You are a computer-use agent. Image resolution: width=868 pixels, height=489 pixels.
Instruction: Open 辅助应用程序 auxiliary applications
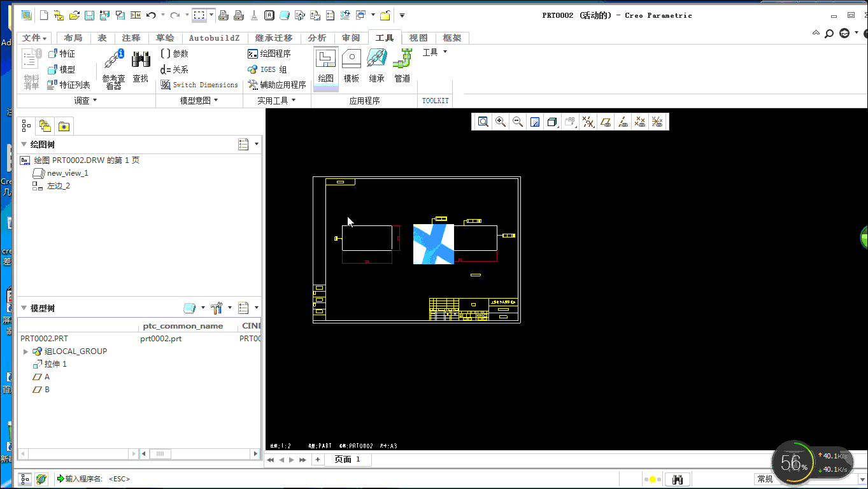click(277, 85)
